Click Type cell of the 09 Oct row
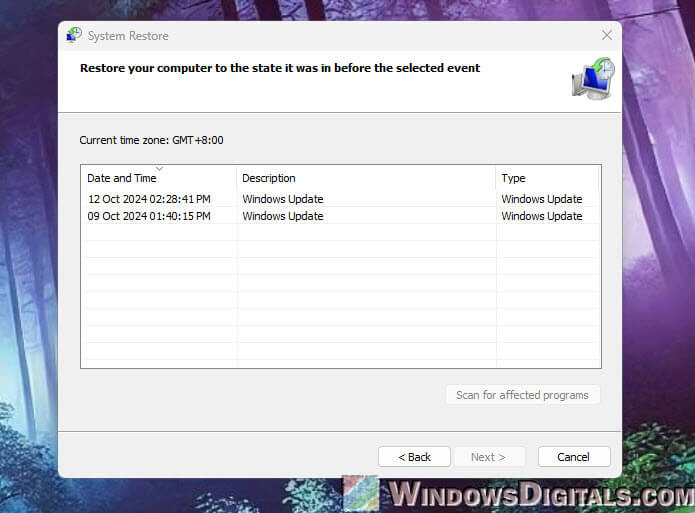695x513 pixels. 542,216
